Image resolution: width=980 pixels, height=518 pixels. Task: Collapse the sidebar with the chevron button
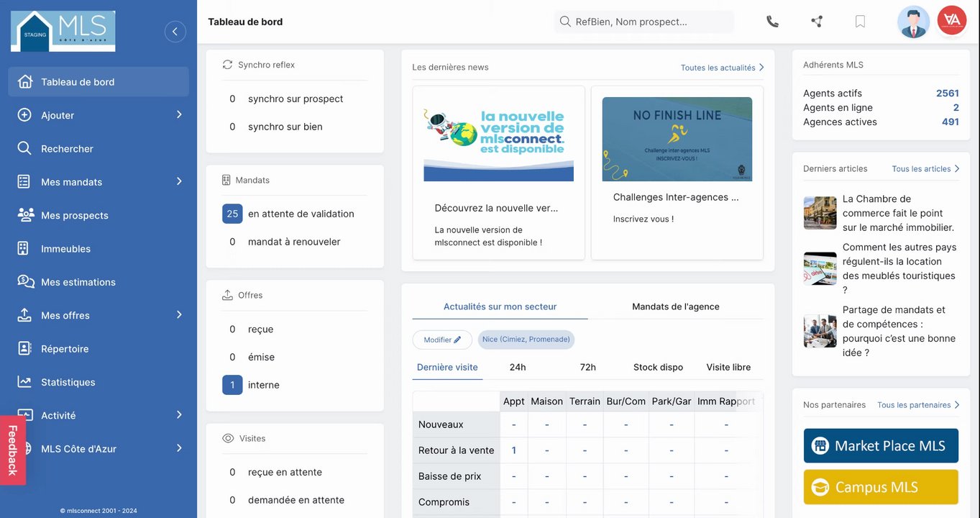(175, 32)
